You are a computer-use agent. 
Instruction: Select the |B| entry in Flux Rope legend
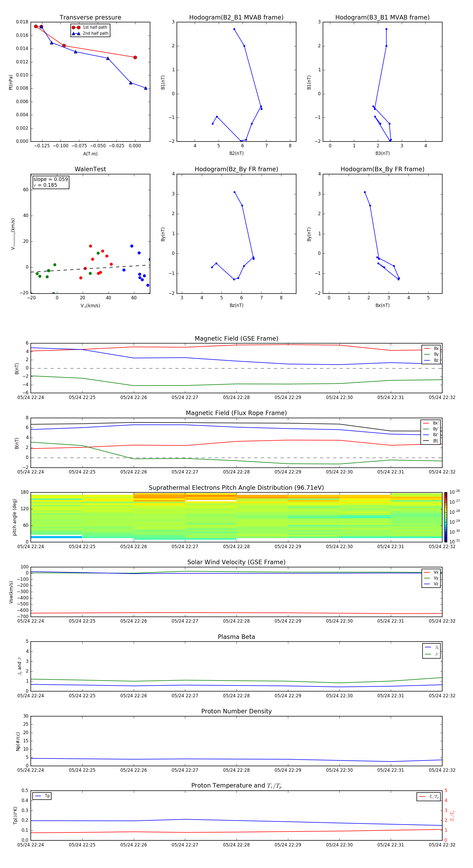pos(431,441)
